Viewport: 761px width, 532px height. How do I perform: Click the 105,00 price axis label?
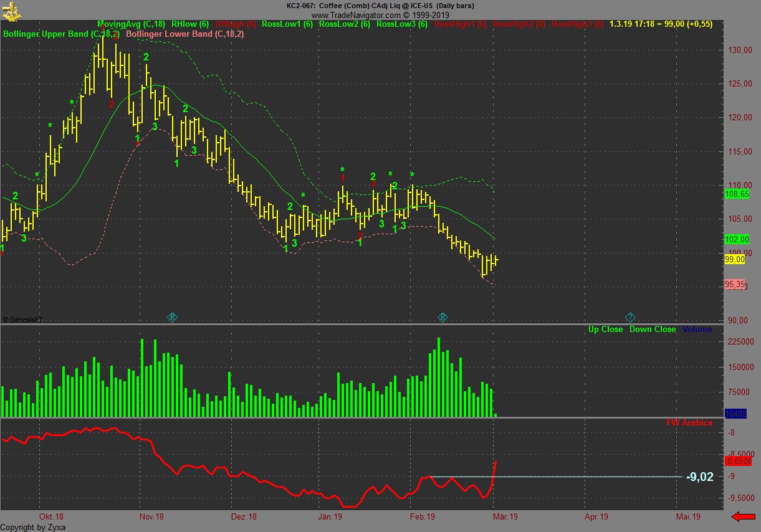click(x=739, y=219)
